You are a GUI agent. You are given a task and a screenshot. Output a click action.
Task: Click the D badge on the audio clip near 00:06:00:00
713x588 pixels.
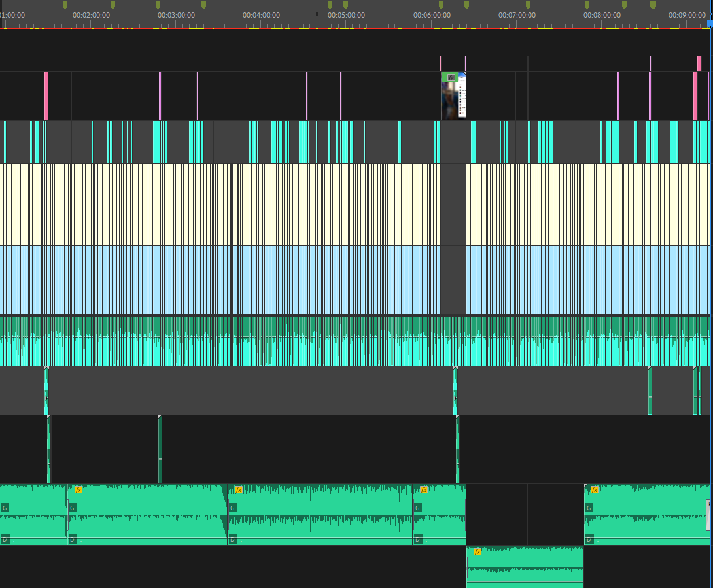(x=417, y=540)
